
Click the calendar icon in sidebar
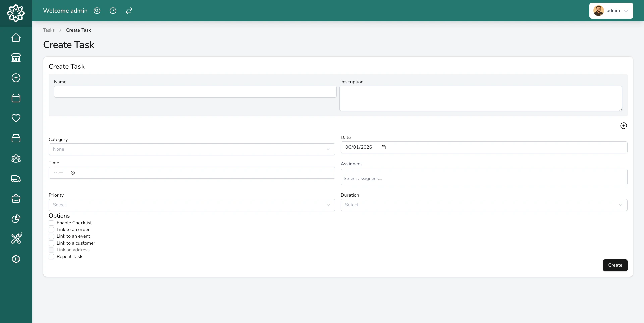coord(16,98)
